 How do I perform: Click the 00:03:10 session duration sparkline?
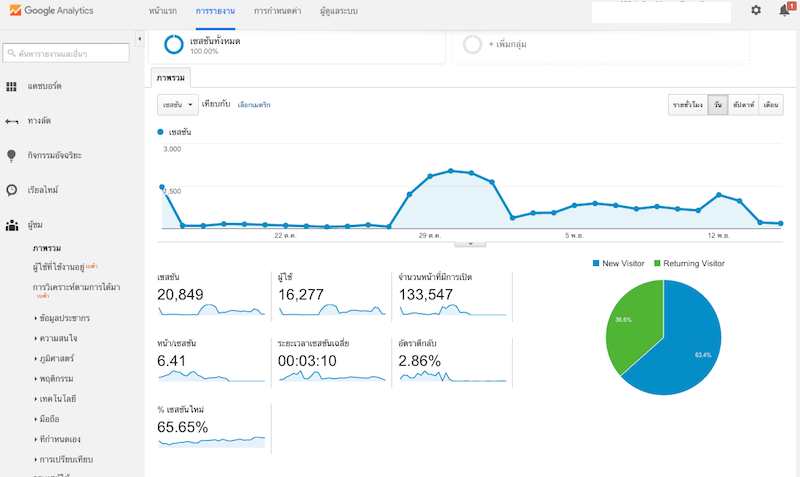pyautogui.click(x=332, y=375)
